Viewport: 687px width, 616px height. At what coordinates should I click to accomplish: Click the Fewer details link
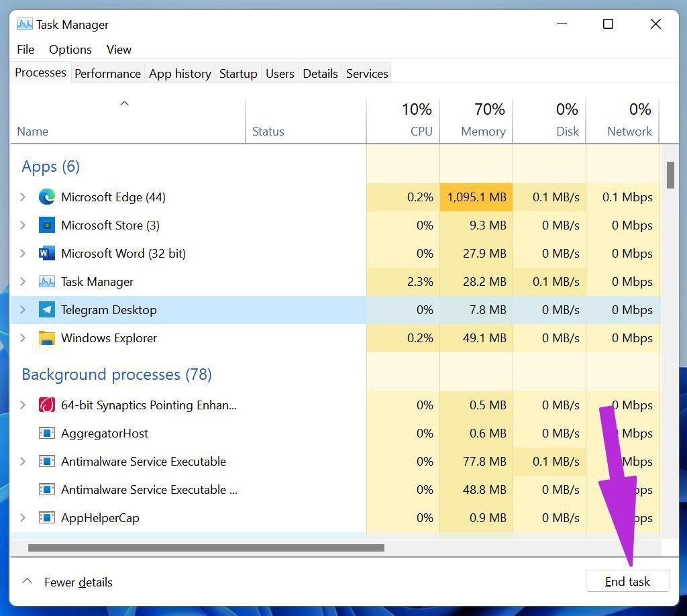(x=78, y=582)
